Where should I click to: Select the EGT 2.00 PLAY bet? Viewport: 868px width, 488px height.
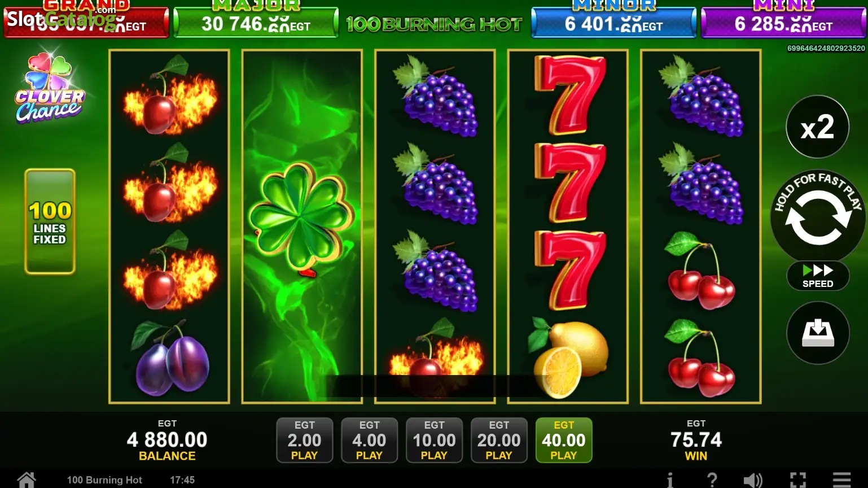304,440
